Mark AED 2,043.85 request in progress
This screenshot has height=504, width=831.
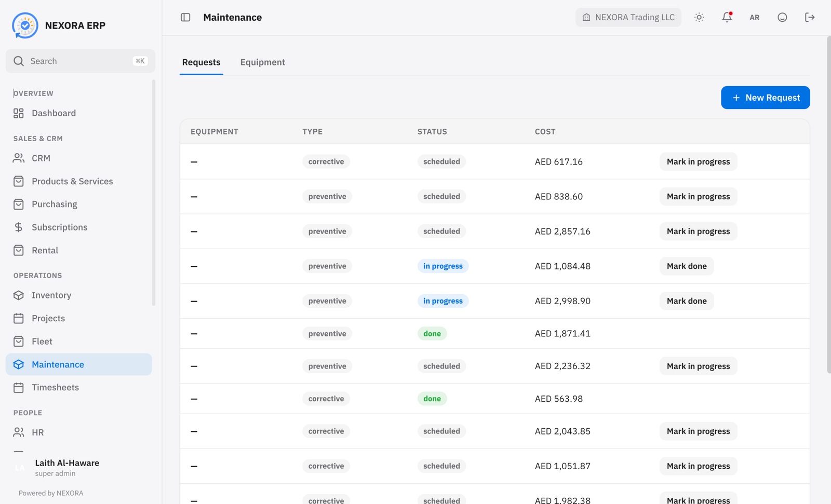point(698,431)
